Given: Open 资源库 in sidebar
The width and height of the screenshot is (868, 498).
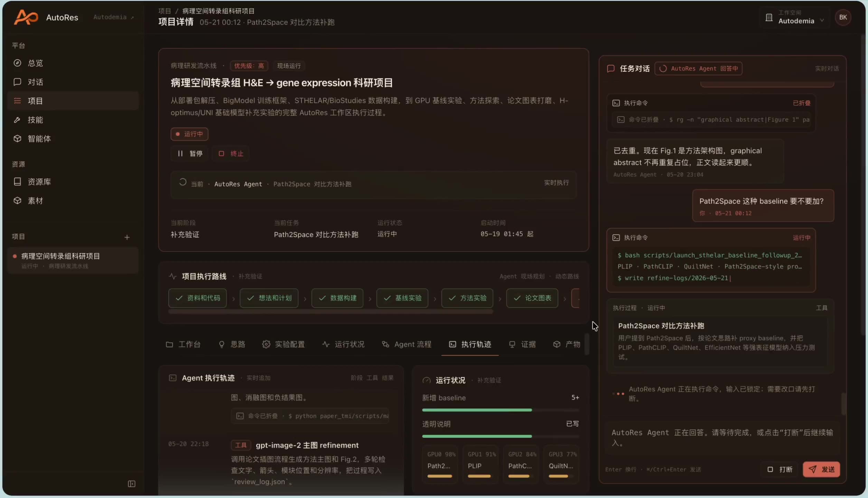Looking at the screenshot, I should [73, 182].
